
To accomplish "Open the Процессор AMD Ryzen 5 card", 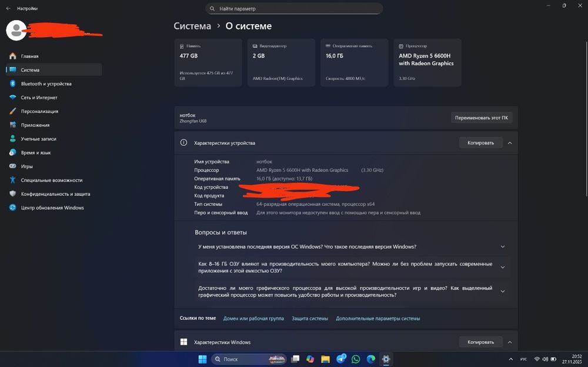I will (427, 62).
